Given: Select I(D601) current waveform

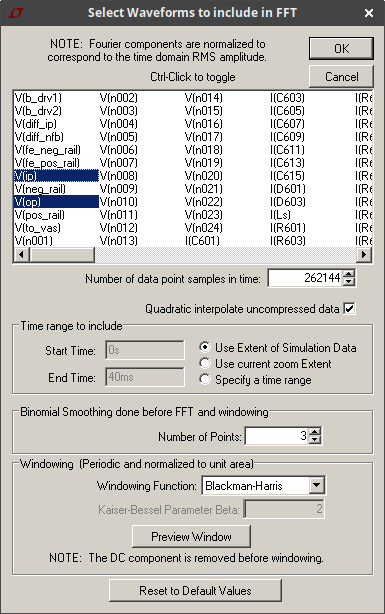Looking at the screenshot, I should 288,189.
